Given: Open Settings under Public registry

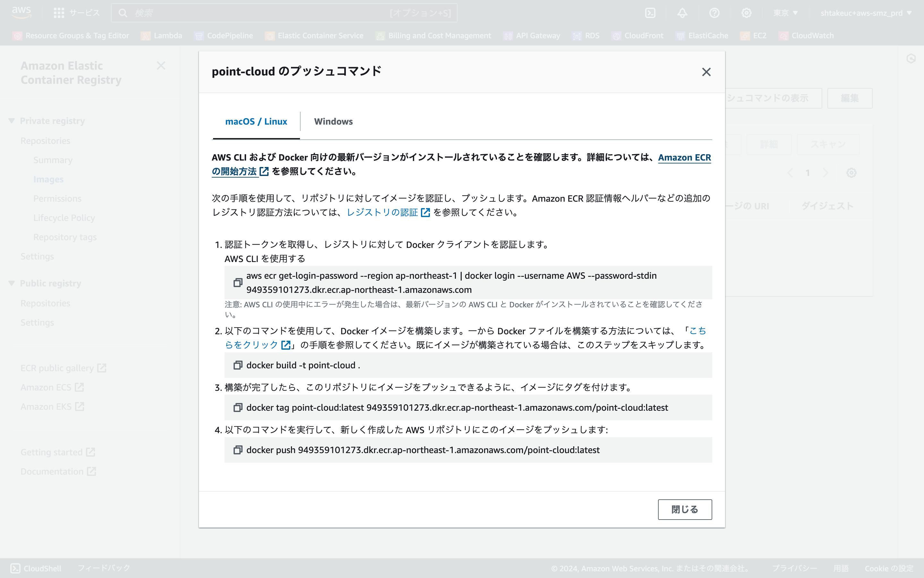Looking at the screenshot, I should 37,323.
